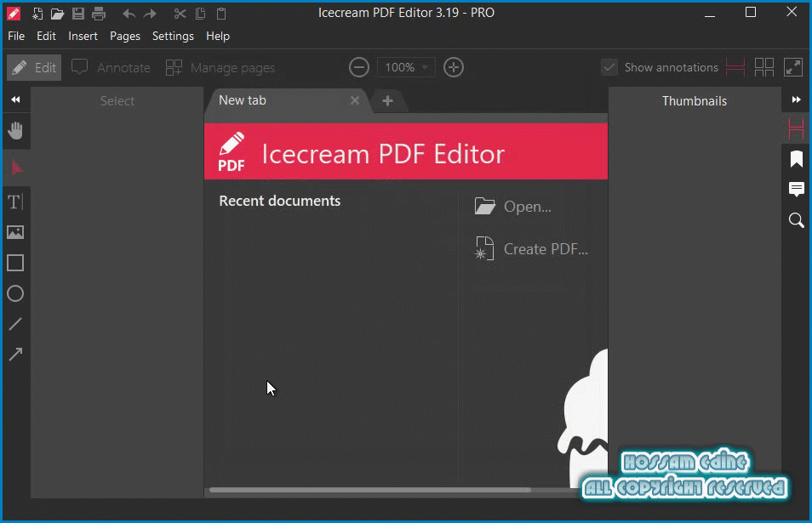
Task: Click the Paste clipboard icon
Action: (x=221, y=14)
